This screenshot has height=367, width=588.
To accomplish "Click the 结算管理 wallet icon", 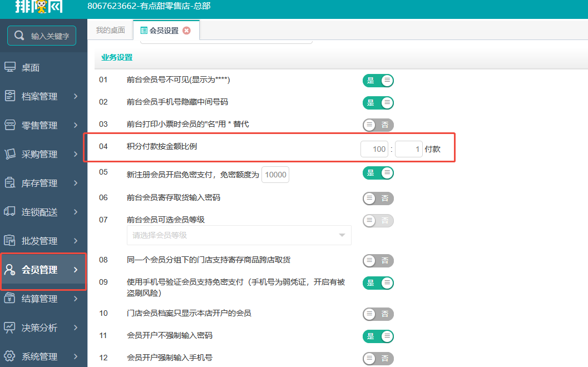I will click(x=10, y=299).
